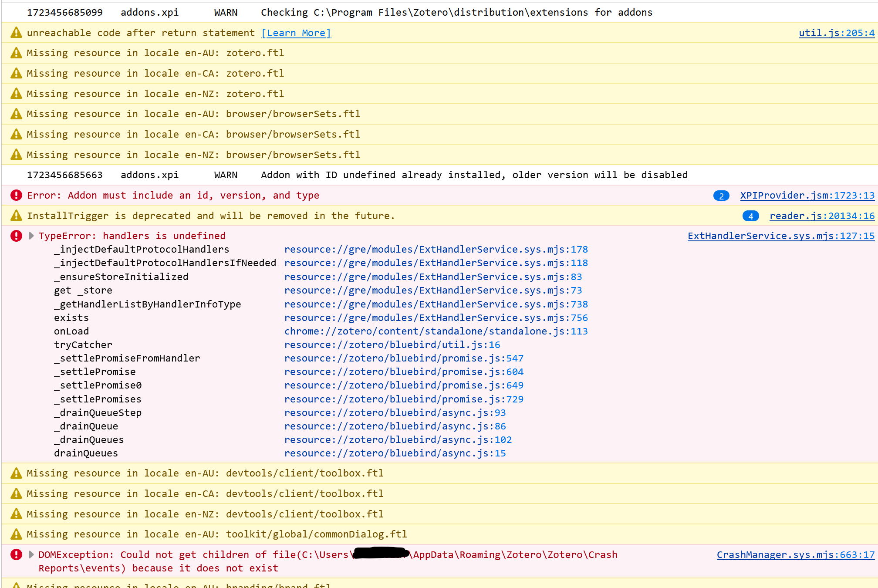The height and width of the screenshot is (588, 878).
Task: Open XPIProvider.jsm:1723:13 source link
Action: [807, 196]
